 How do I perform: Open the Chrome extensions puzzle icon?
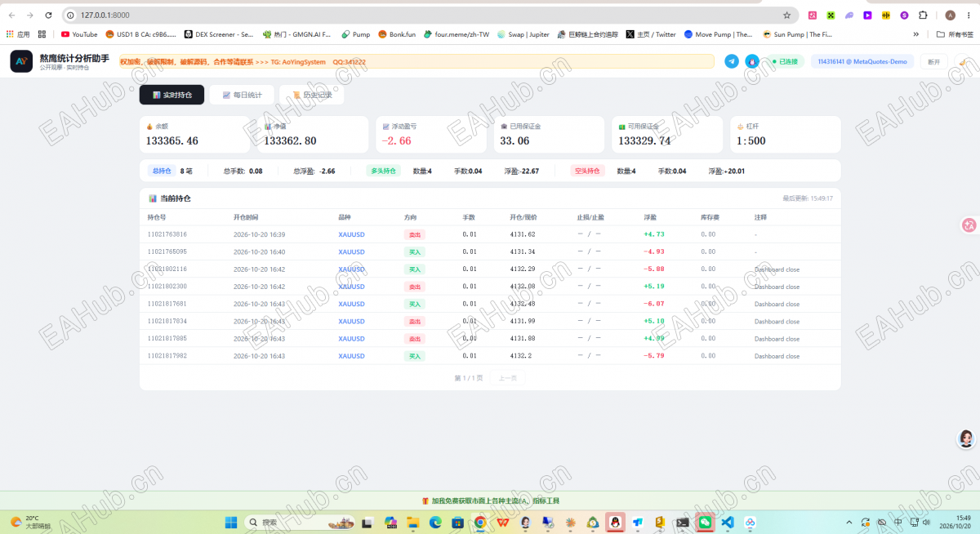[x=923, y=15]
